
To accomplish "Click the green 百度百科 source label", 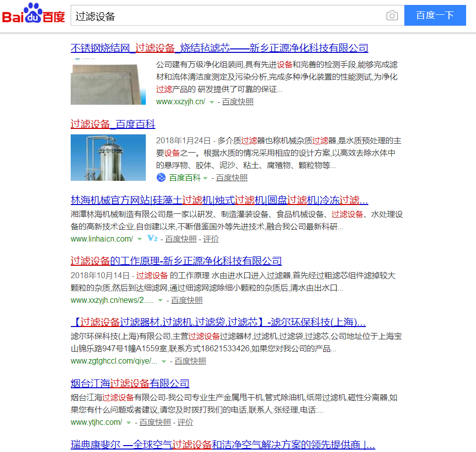I will tap(184, 178).
